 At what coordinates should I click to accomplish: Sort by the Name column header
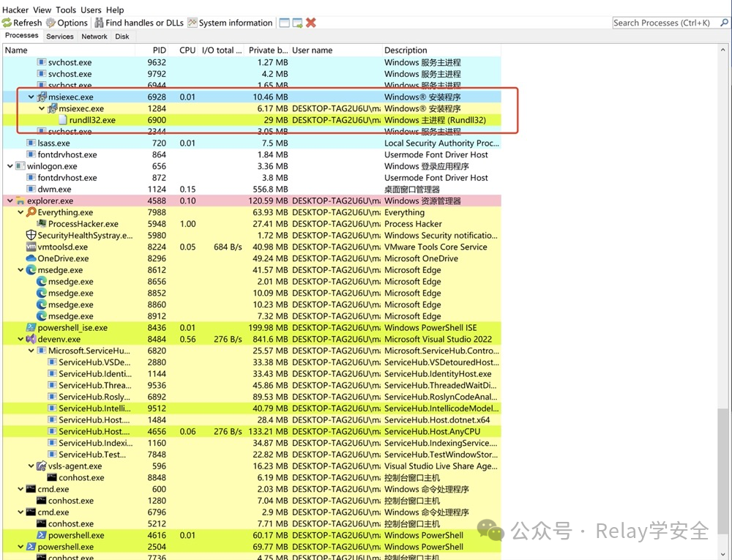click(69, 50)
